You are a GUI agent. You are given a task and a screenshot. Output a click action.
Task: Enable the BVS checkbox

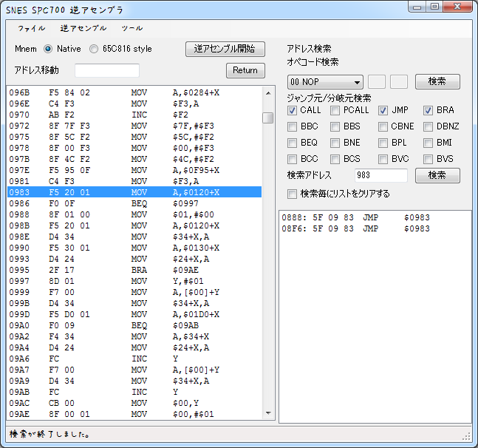[428, 159]
